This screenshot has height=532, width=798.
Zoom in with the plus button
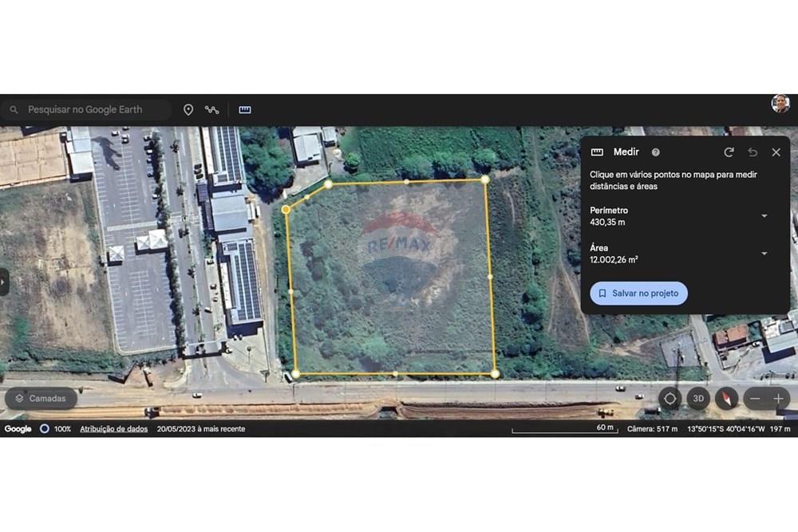pos(779,399)
